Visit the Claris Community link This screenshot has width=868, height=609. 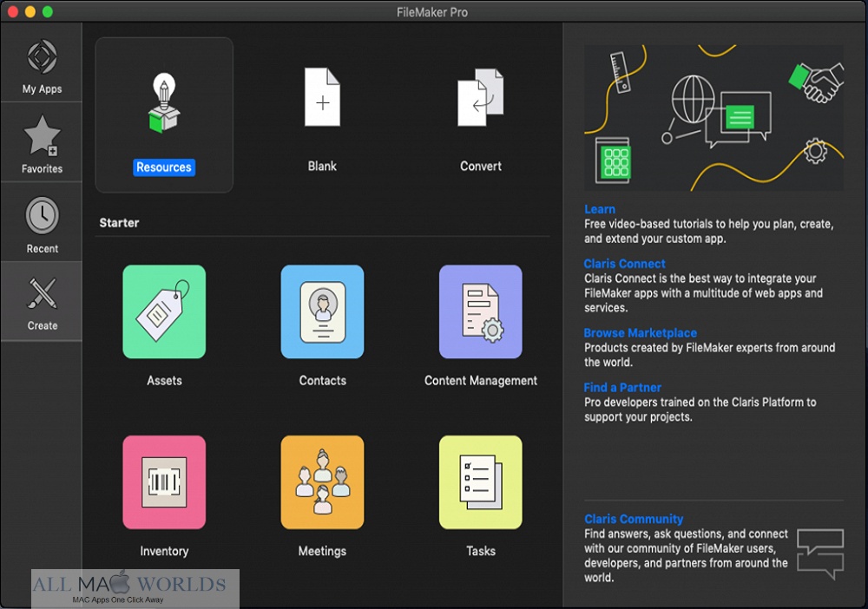point(634,519)
